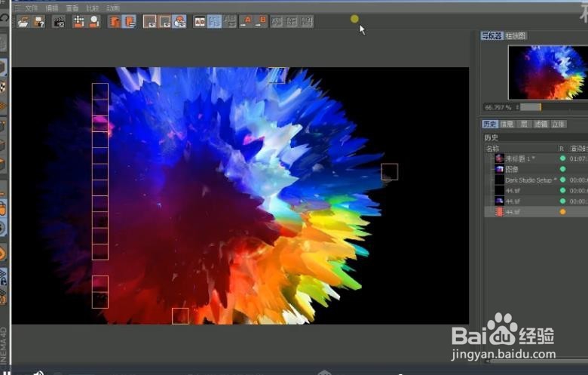Click the 未标题 1 thumbnail in history
Screen dimensions: 588x375
pos(500,158)
